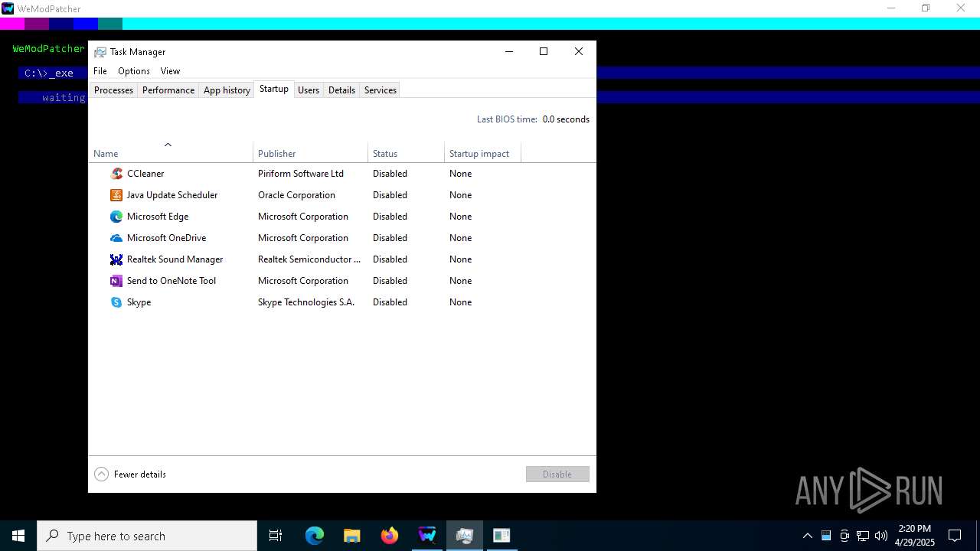This screenshot has width=980, height=551.
Task: Click the Microsoft OneDrive cloud icon
Action: pyautogui.click(x=116, y=238)
